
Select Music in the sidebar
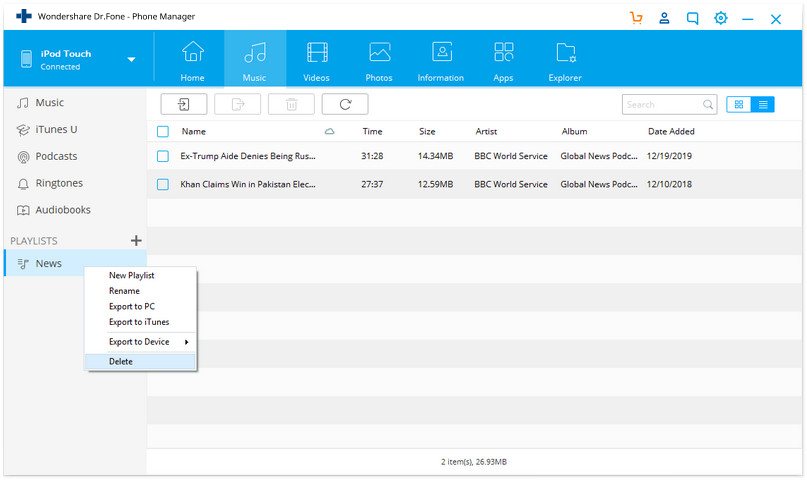point(75,103)
